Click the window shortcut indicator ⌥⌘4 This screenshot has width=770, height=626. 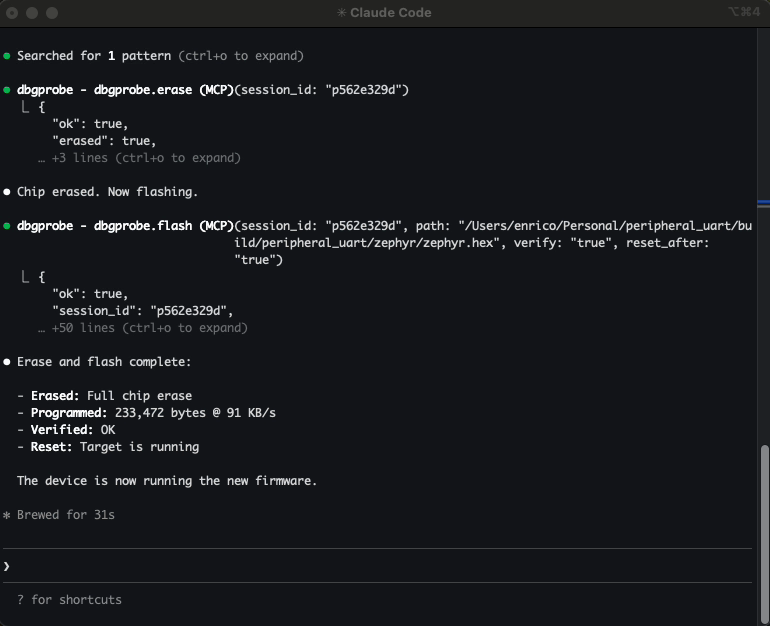point(743,12)
